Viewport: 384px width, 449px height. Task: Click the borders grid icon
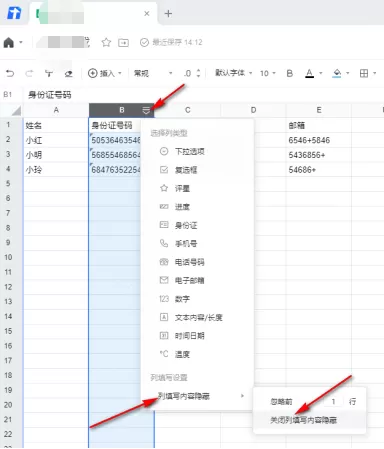point(364,73)
